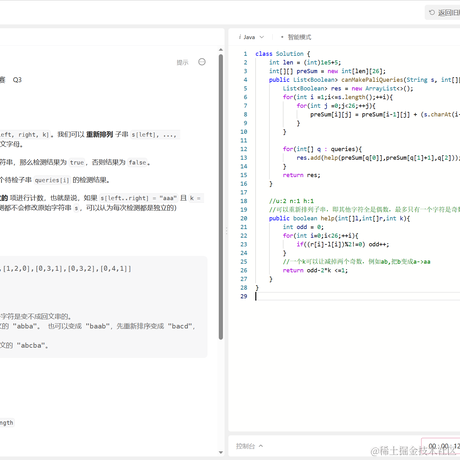Click 'res.add(help(preSum[q[0]]...' code line
460x460 pixels.
pos(378,158)
